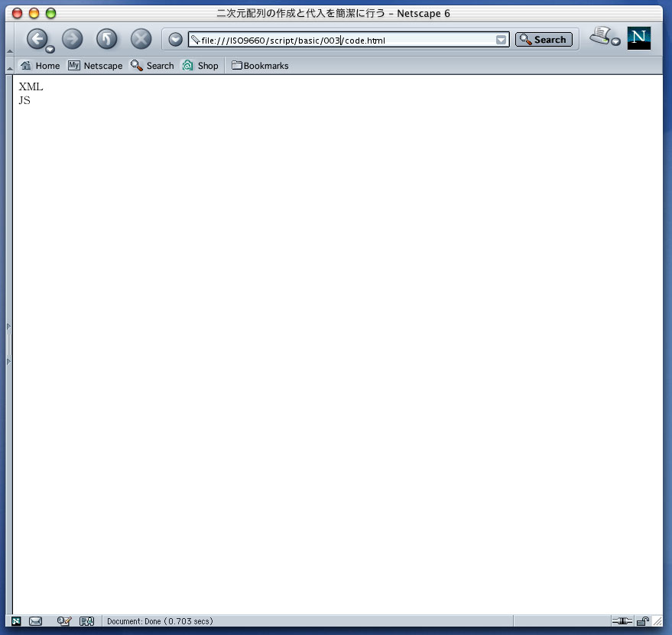672x635 pixels.
Task: Reload the page with the Reload button
Action: pos(107,38)
